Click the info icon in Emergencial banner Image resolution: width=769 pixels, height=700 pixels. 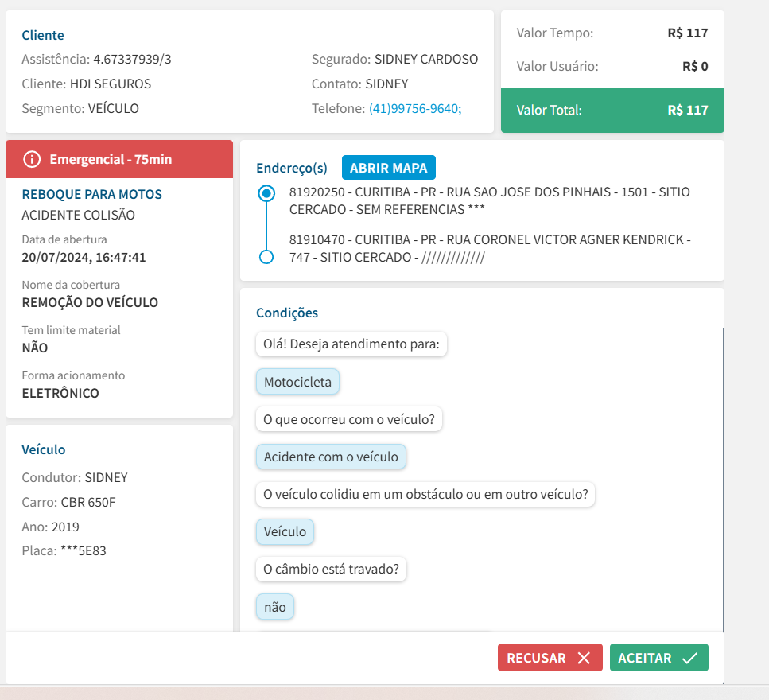(x=32, y=159)
